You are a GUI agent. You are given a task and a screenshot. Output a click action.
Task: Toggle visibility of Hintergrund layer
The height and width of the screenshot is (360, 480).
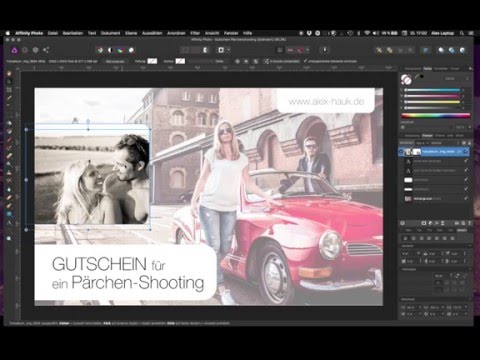pyautogui.click(x=466, y=199)
